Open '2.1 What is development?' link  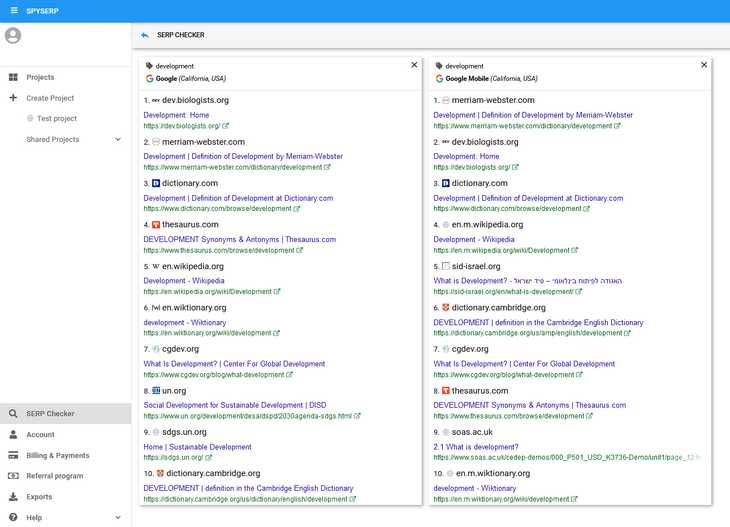475,447
